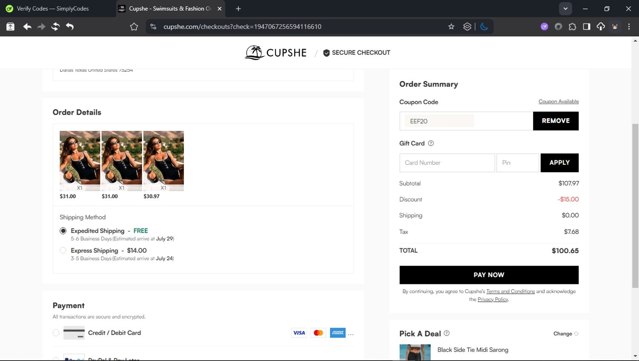Select the Expedited Shipping radio option
639x361 pixels.
tap(63, 231)
